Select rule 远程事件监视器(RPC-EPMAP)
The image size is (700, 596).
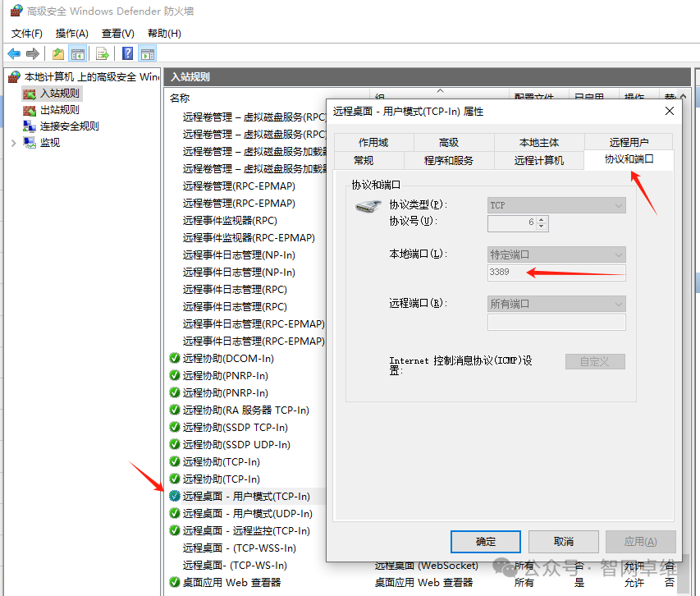tap(249, 238)
